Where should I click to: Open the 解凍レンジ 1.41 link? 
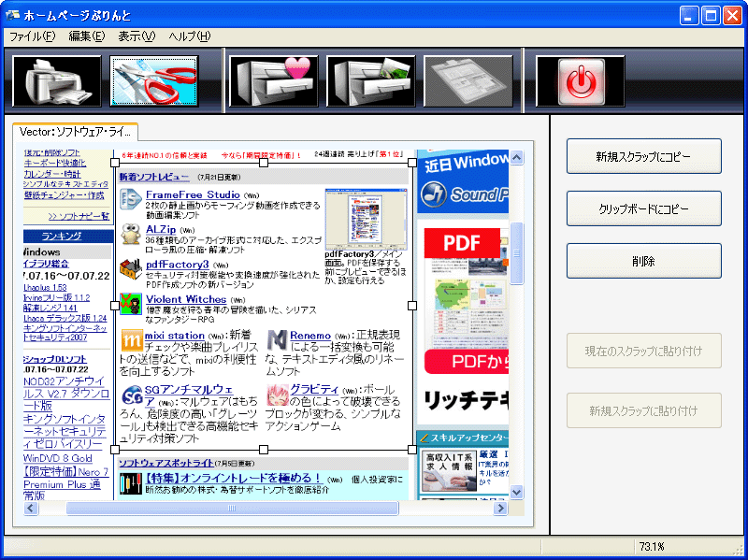pyautogui.click(x=50, y=308)
